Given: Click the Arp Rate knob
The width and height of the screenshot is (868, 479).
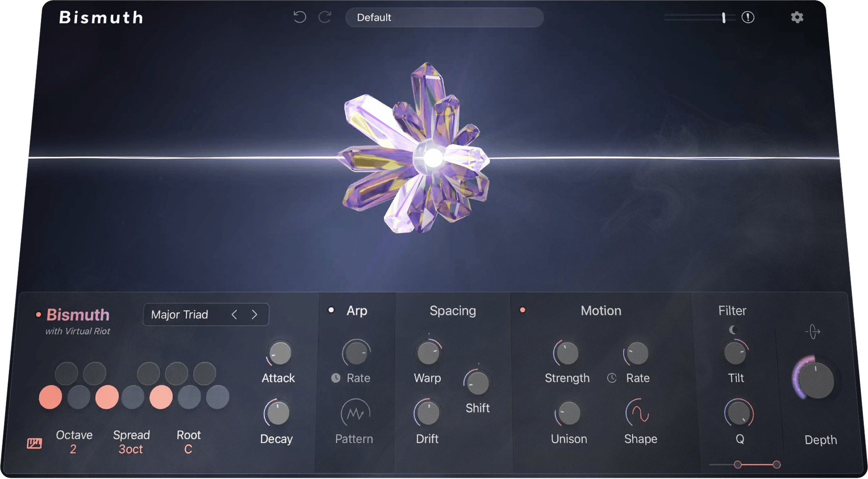Looking at the screenshot, I should coord(356,353).
